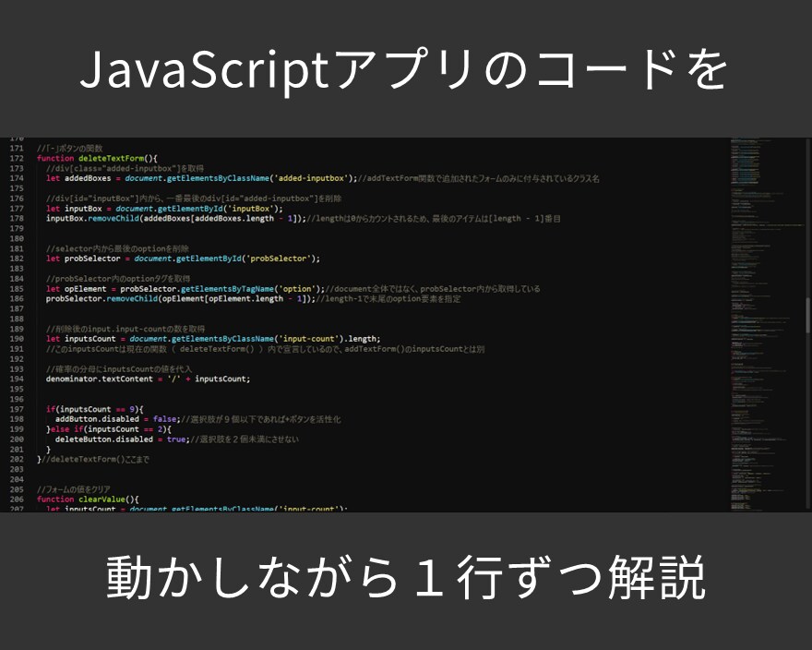Click line number 206 in the gutter
This screenshot has width=812, height=650.
[x=17, y=500]
